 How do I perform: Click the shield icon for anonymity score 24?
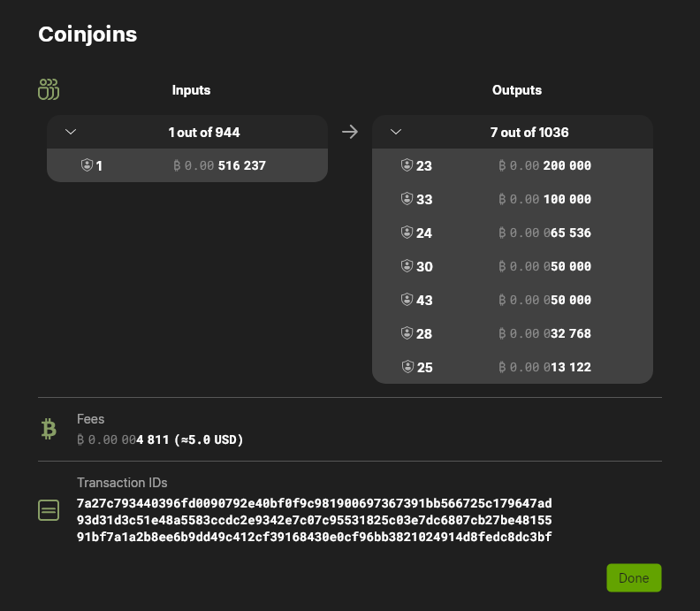tap(407, 233)
